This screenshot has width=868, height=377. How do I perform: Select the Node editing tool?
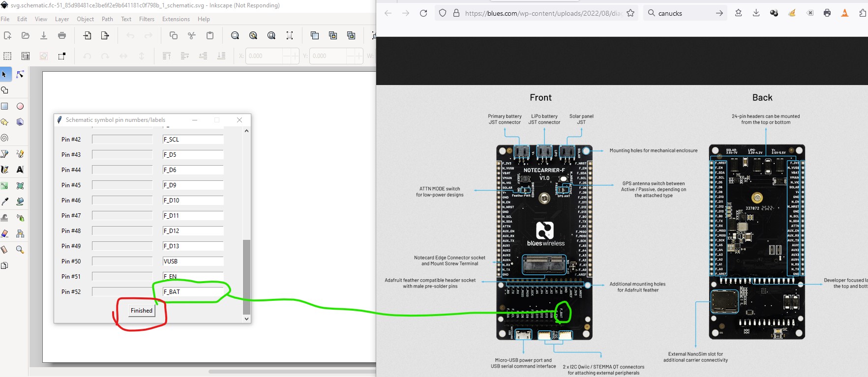click(20, 74)
